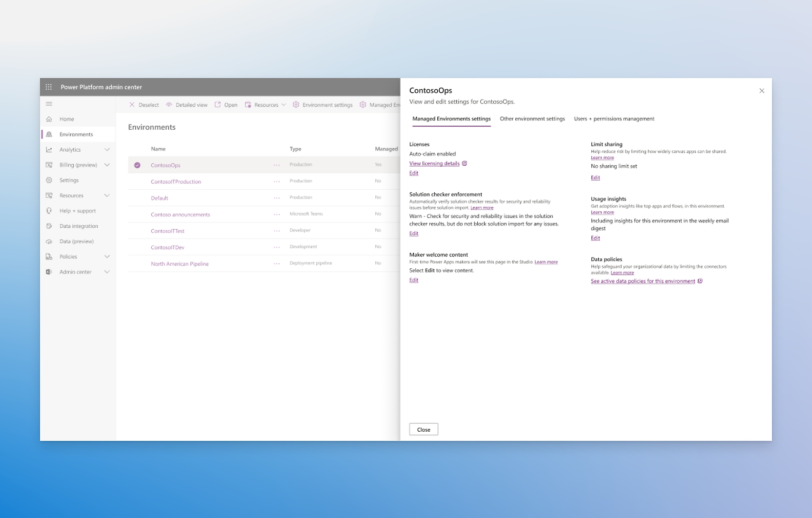Screen dimensions: 812x518
Task: Click Learn more under Data policies
Action: (x=622, y=273)
